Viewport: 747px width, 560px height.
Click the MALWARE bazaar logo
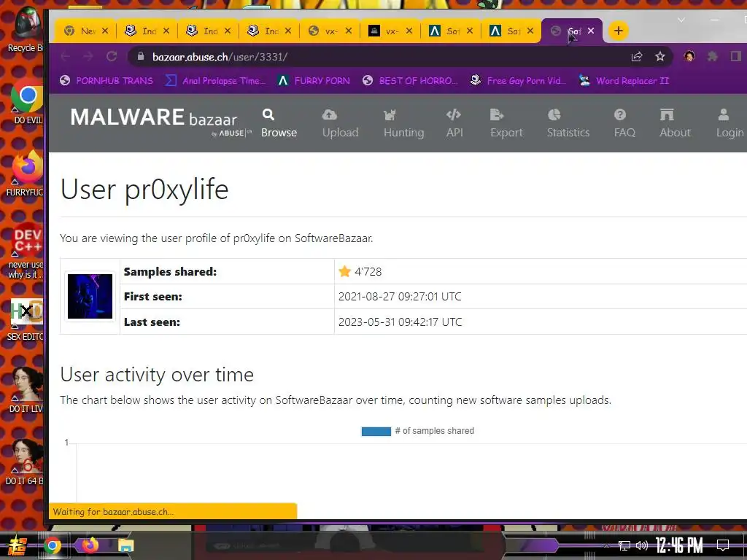pos(160,122)
